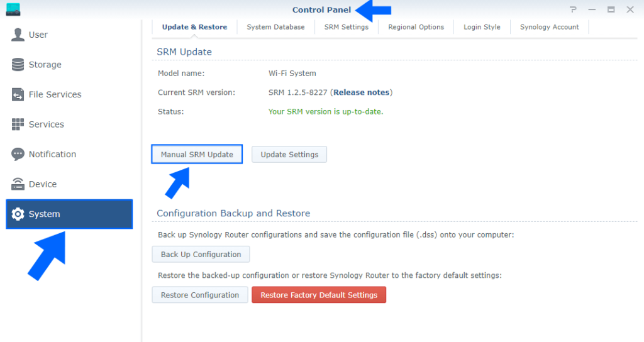
Task: Open the Release notes link
Action: tap(362, 92)
